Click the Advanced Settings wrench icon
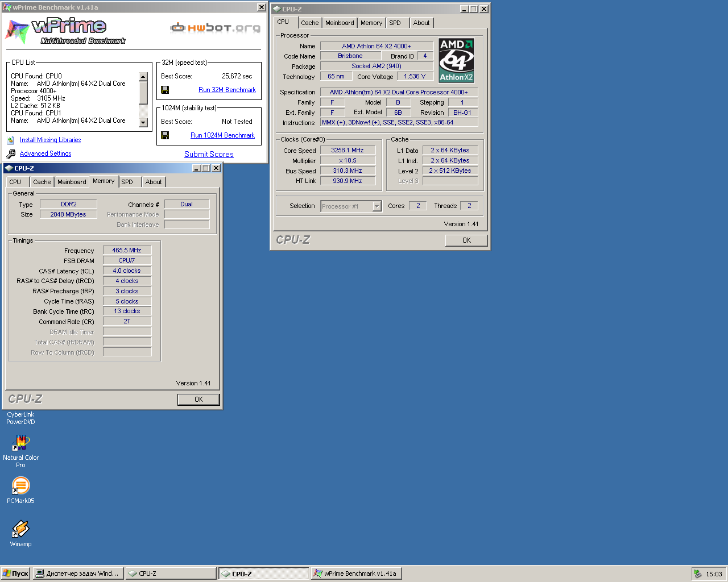Screen dimensions: 728x582 [x=11, y=153]
